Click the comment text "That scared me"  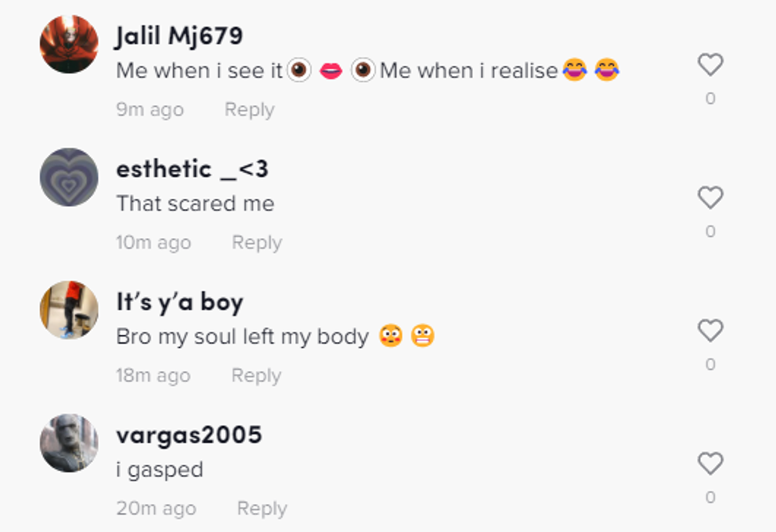point(195,203)
